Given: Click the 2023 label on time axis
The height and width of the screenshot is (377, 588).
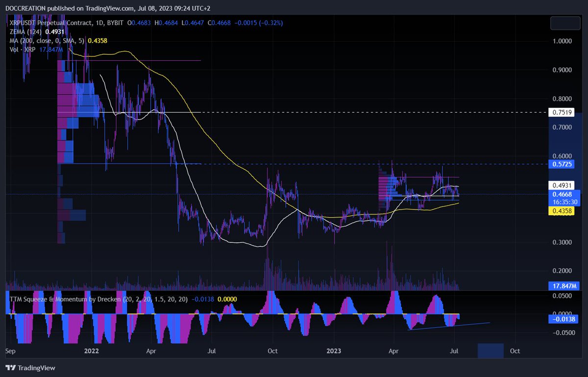Looking at the screenshot, I should (x=334, y=351).
